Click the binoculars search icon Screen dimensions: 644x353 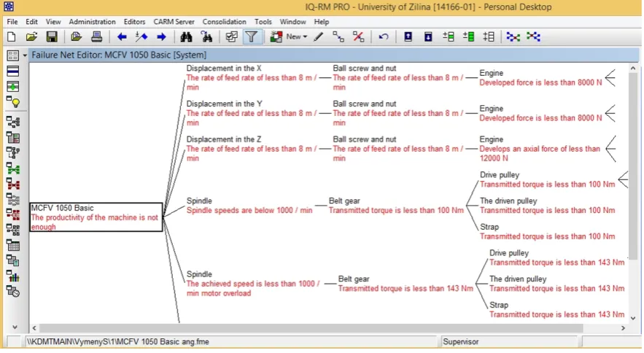tap(186, 37)
